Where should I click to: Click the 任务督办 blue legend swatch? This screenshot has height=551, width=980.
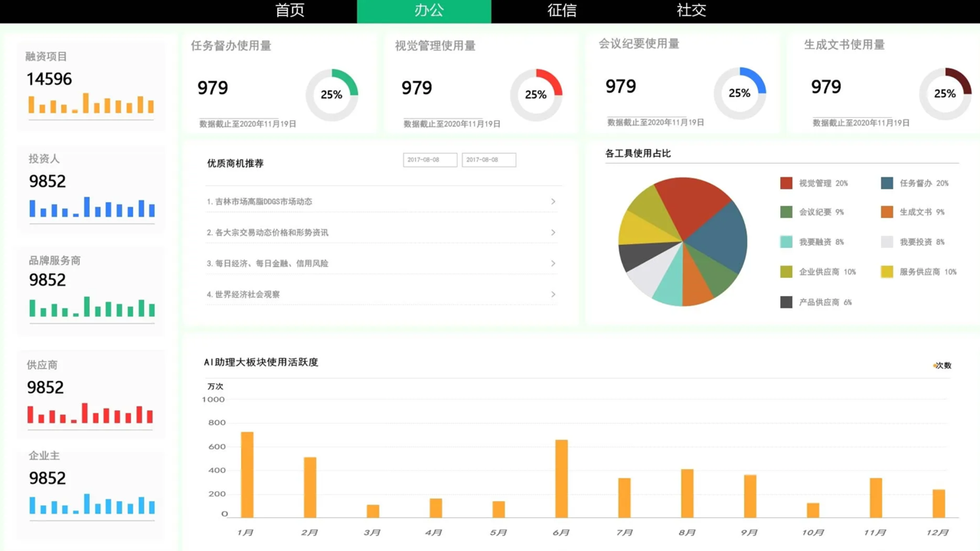coord(887,183)
